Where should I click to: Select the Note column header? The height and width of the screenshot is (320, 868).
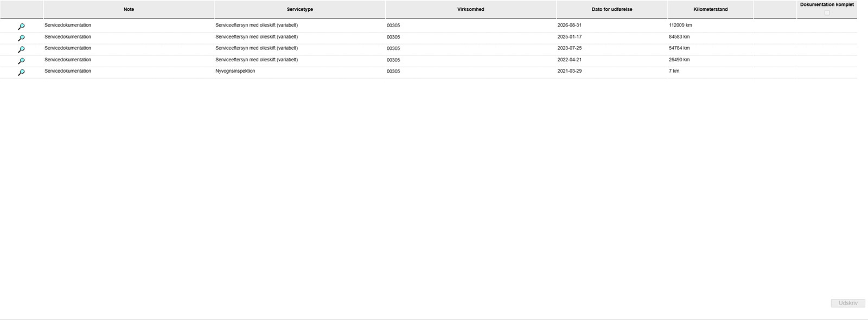pos(129,9)
